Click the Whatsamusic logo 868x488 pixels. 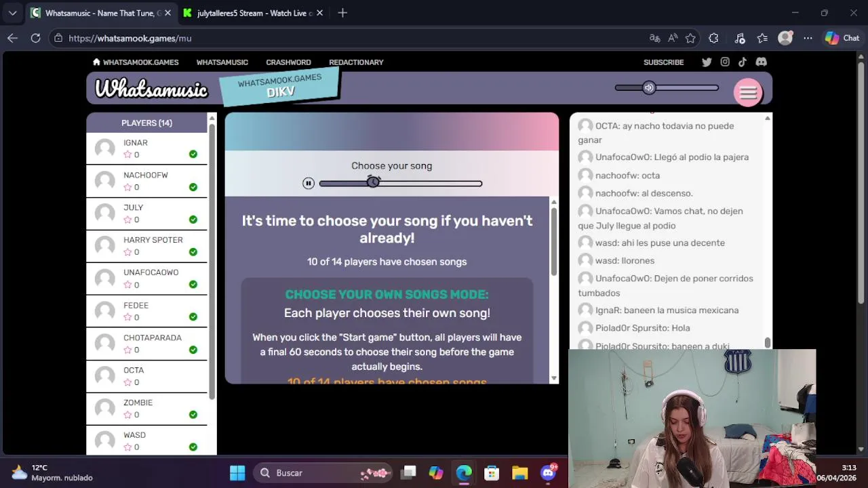pos(151,89)
